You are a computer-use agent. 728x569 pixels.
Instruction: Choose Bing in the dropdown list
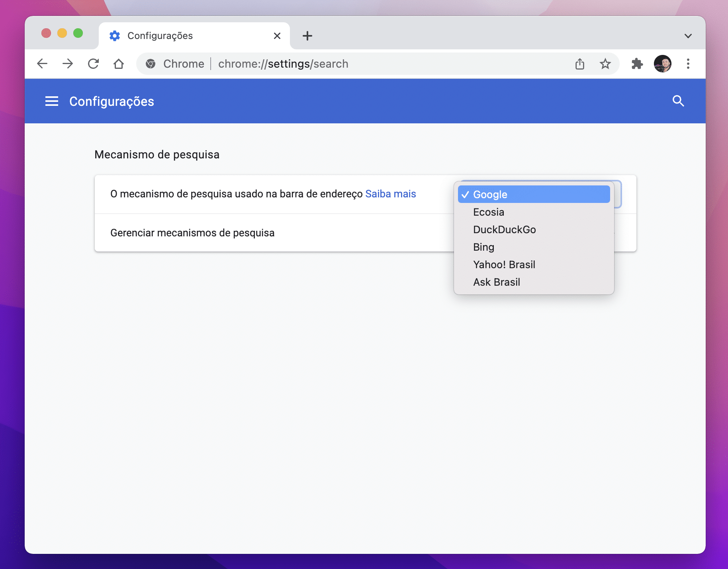534,247
